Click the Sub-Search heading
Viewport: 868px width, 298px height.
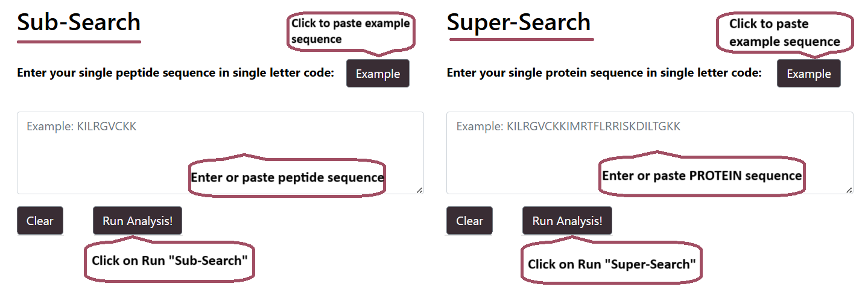click(78, 23)
